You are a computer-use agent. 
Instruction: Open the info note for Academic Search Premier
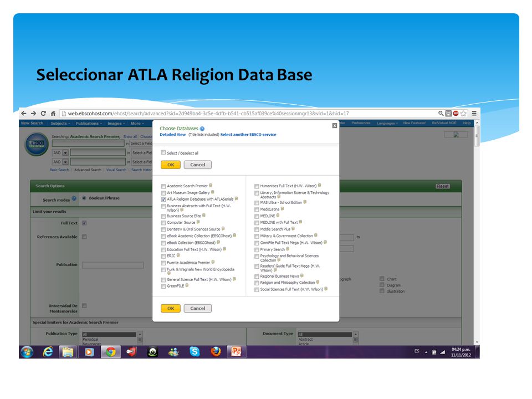tap(211, 185)
